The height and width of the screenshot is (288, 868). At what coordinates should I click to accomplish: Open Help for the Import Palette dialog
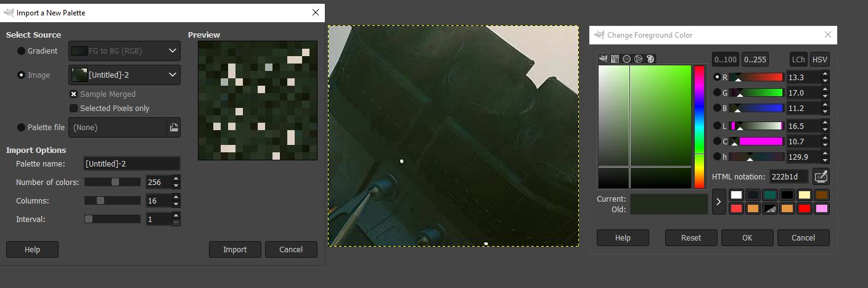(x=32, y=250)
